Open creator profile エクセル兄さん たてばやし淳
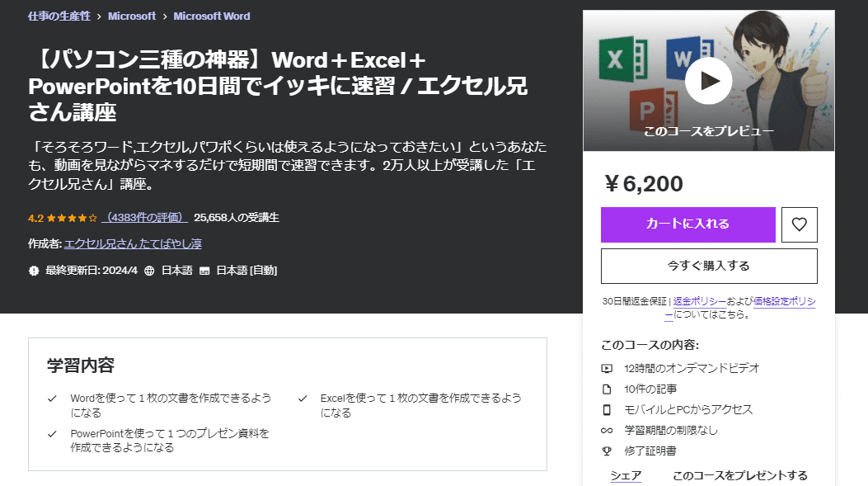 132,243
